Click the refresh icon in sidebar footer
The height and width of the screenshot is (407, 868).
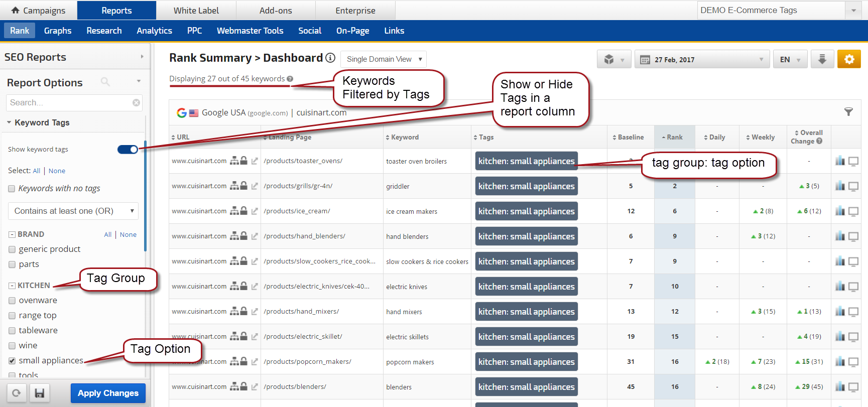pyautogui.click(x=17, y=393)
